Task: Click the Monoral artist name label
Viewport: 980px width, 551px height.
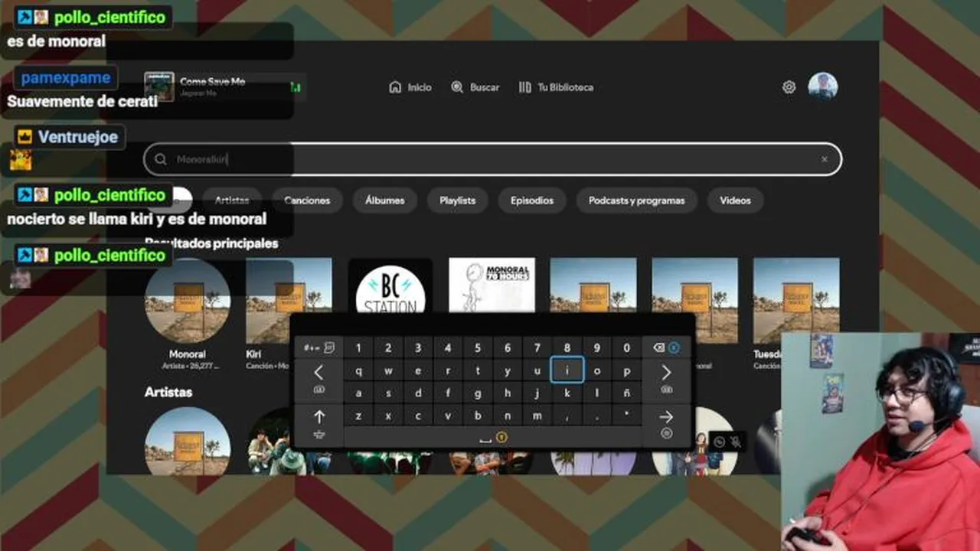Action: (188, 354)
